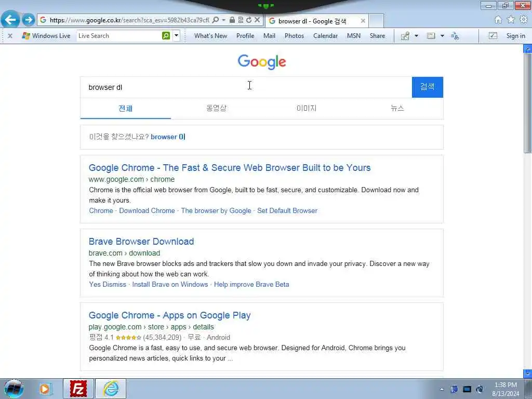Open Calendar in Windows Live toolbar
532x399 pixels.
325,36
